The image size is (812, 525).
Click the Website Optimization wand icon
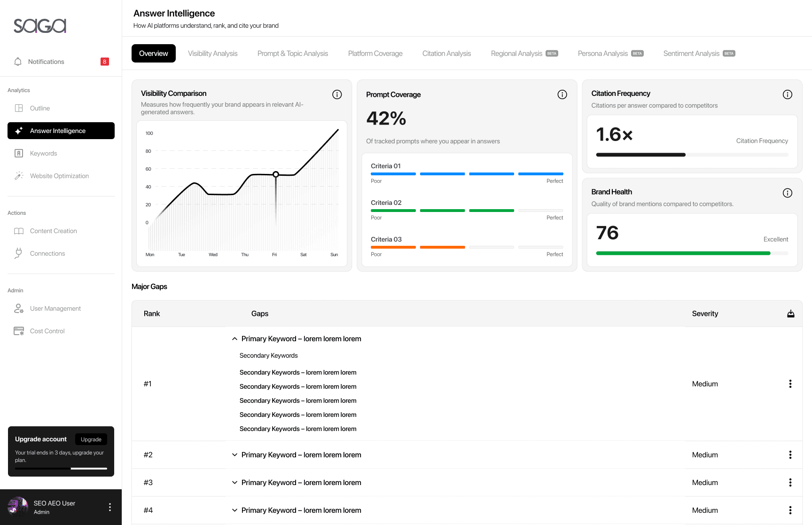(19, 176)
